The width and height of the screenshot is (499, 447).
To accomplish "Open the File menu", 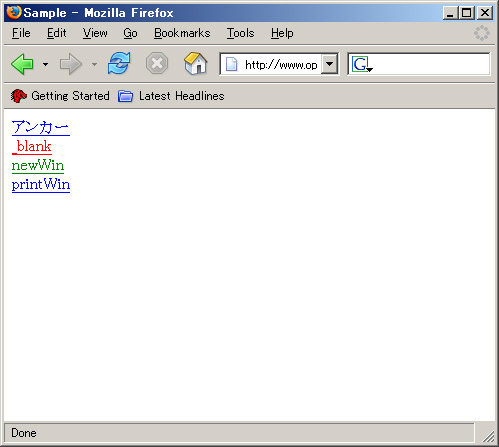I will tap(21, 33).
